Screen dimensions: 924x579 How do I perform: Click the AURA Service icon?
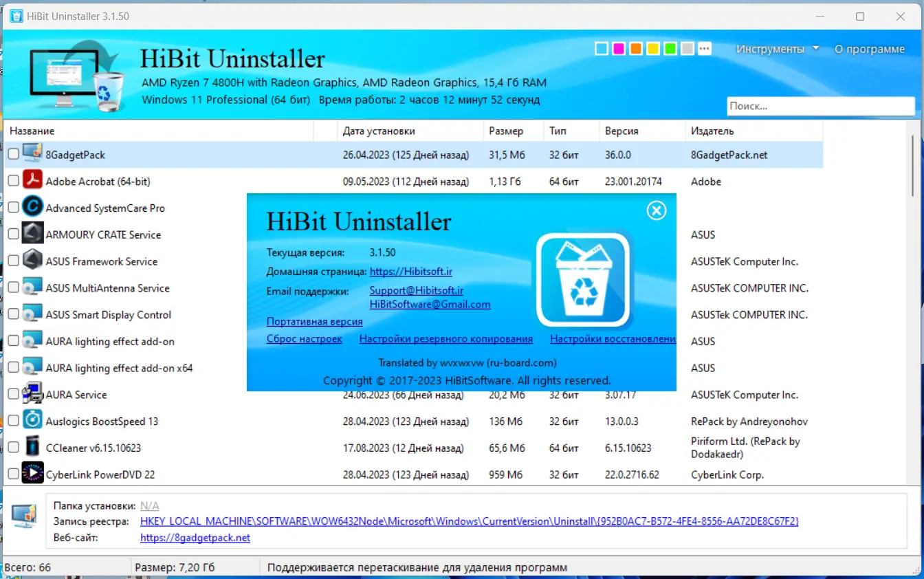point(33,393)
